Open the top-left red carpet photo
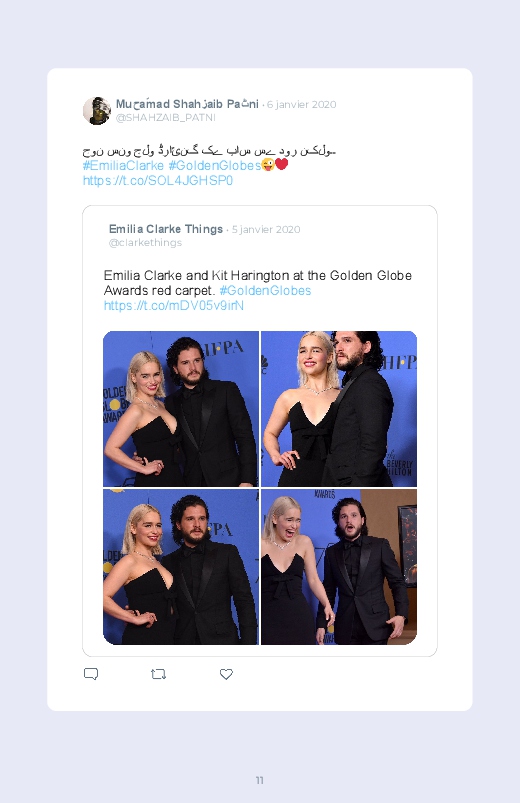Screen dimensions: 520x803 point(181,409)
